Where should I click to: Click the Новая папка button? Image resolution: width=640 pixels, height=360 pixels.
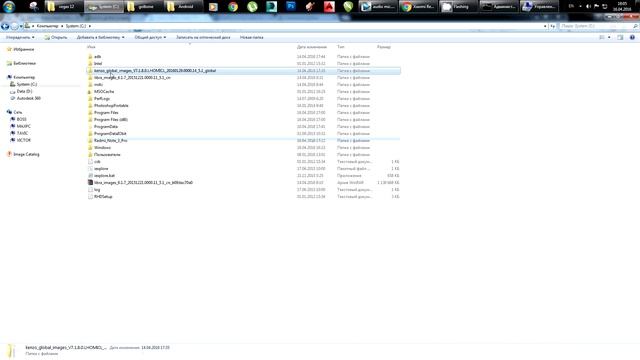pyautogui.click(x=251, y=37)
